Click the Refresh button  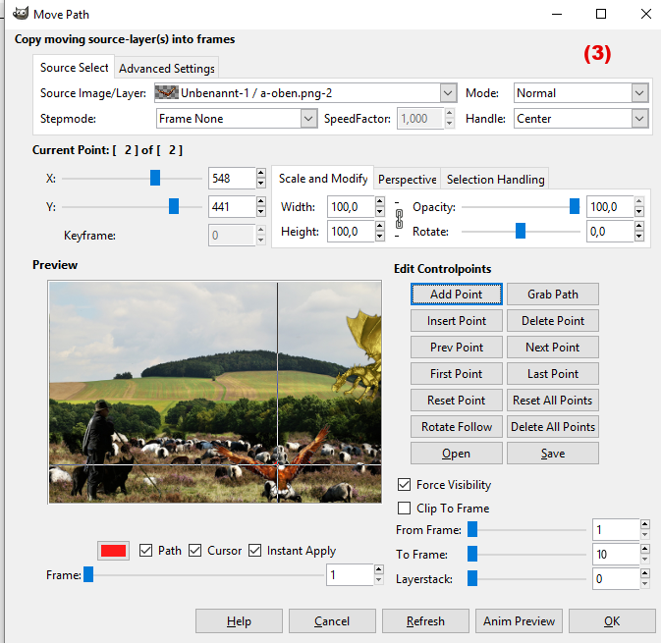tap(425, 621)
